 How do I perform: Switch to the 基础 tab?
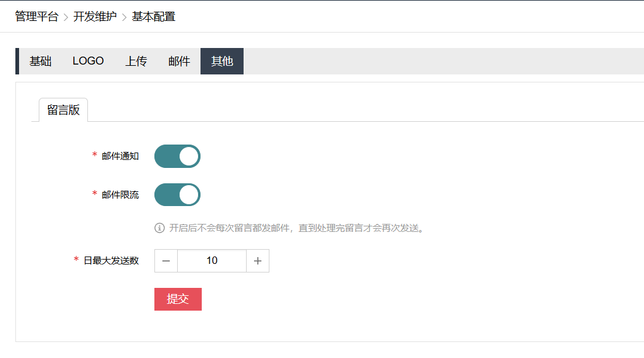pos(40,61)
